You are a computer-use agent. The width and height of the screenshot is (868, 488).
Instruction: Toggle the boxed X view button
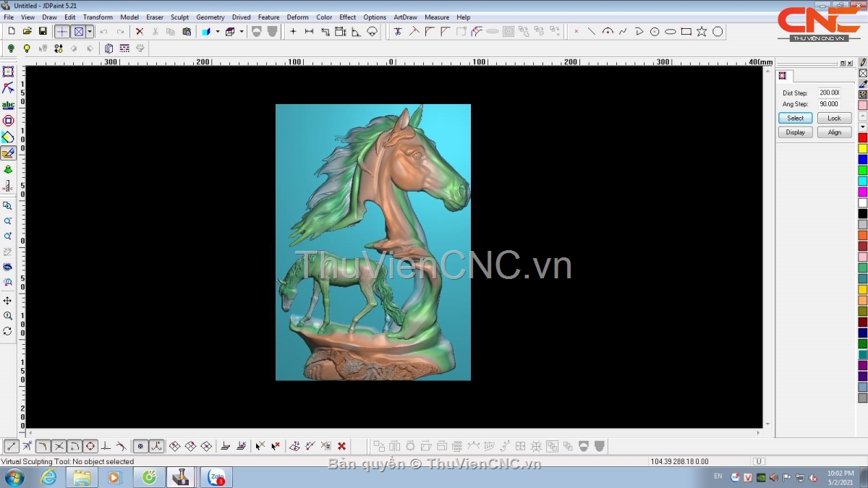pyautogui.click(x=78, y=32)
